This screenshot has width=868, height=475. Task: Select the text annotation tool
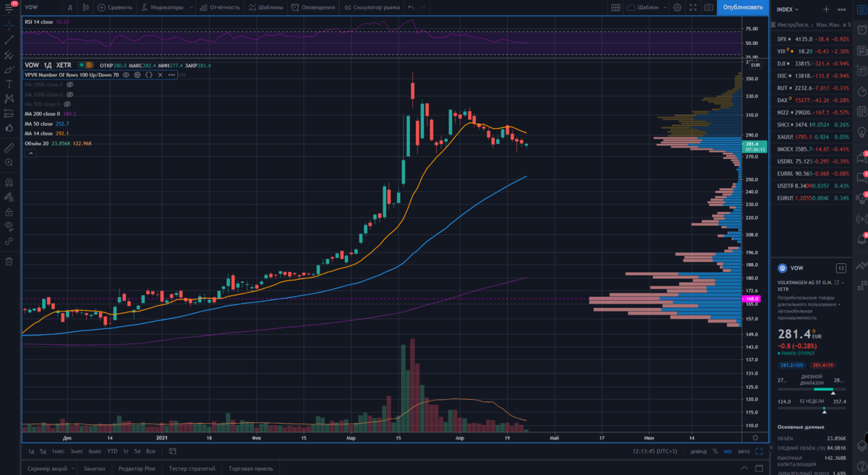9,84
